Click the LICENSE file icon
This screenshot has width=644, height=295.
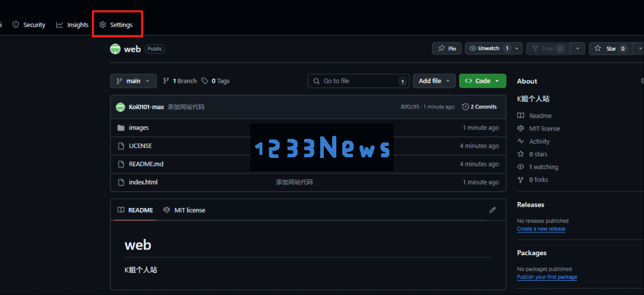pyautogui.click(x=120, y=145)
